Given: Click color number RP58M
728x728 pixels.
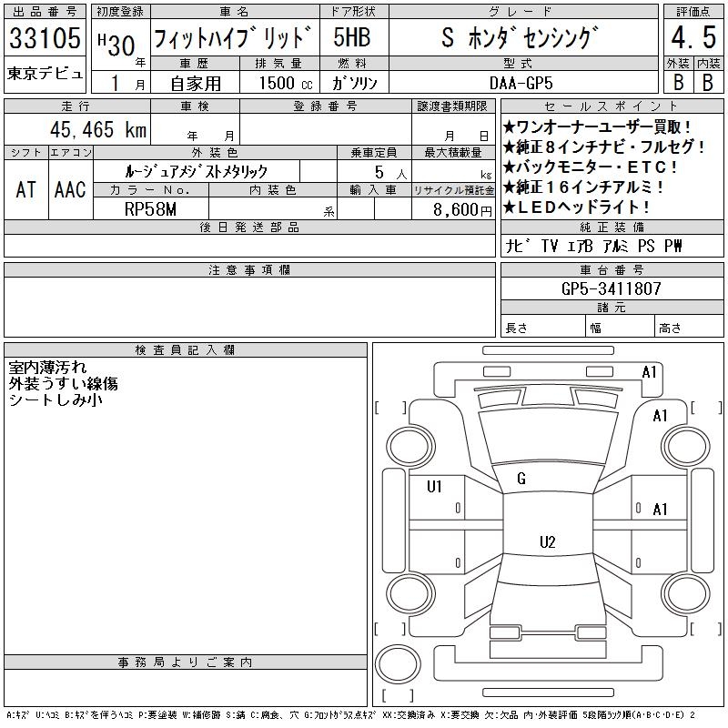Looking at the screenshot, I should point(150,209).
